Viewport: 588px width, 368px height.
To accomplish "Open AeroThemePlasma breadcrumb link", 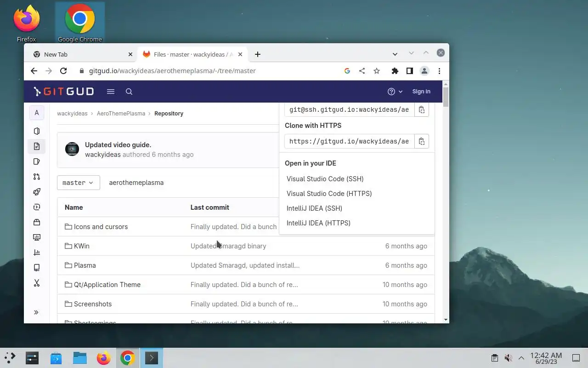I will pyautogui.click(x=121, y=114).
